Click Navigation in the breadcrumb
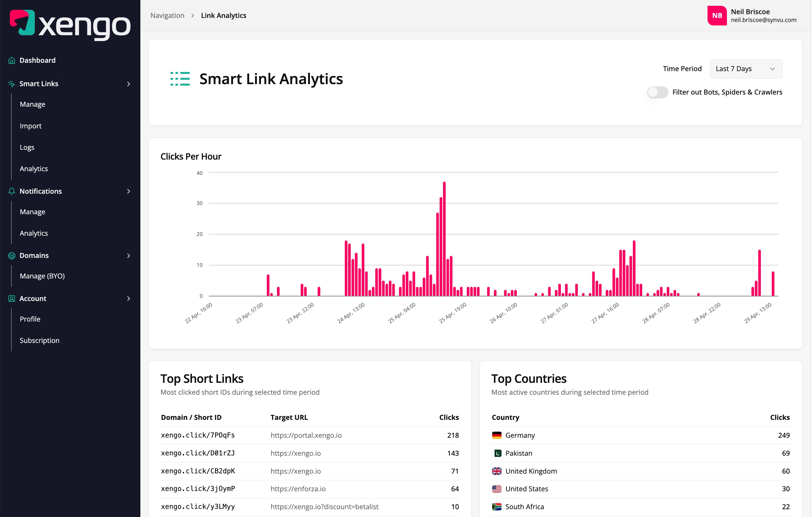This screenshot has height=517, width=812. pos(167,16)
